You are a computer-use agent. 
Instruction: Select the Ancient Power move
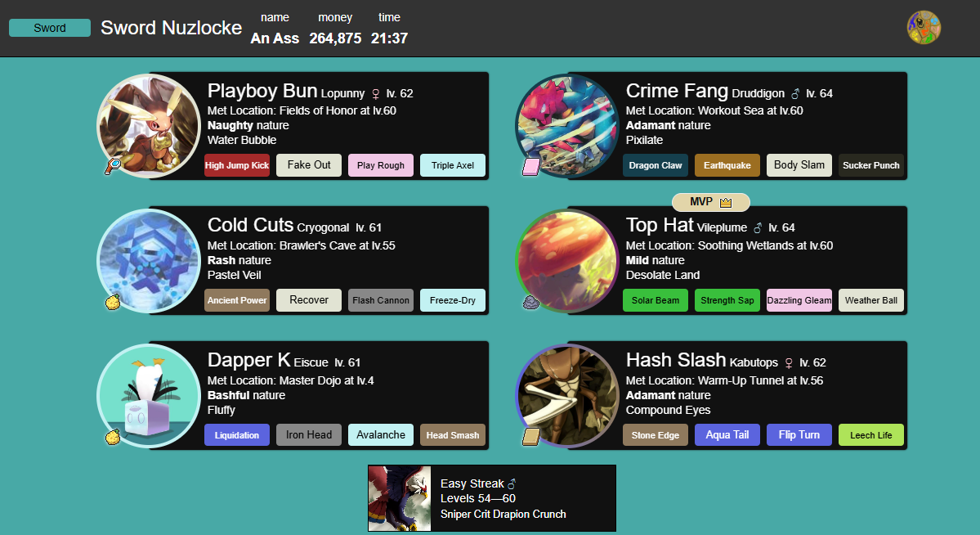point(237,300)
